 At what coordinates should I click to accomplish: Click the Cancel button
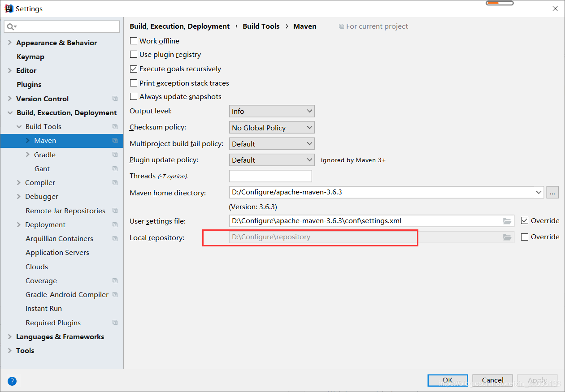(492, 380)
